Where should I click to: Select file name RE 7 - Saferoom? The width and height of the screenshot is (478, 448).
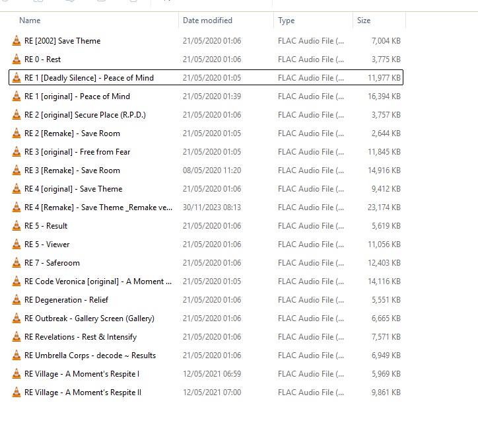tap(51, 263)
